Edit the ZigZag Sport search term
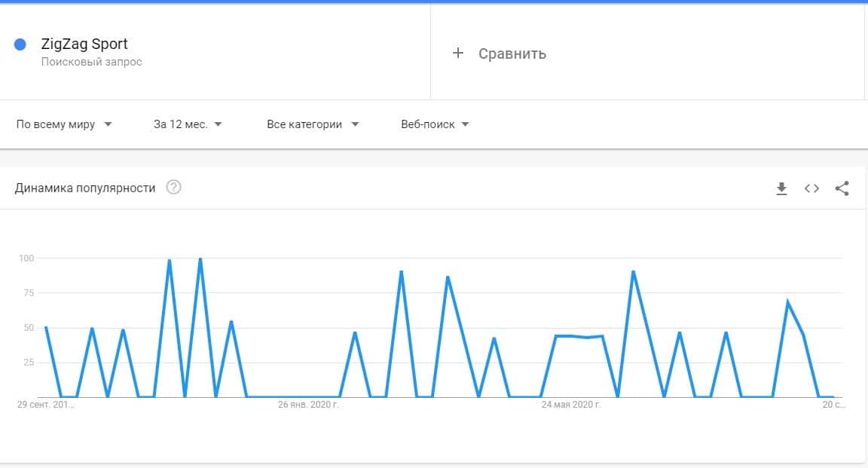The image size is (868, 468). [84, 44]
